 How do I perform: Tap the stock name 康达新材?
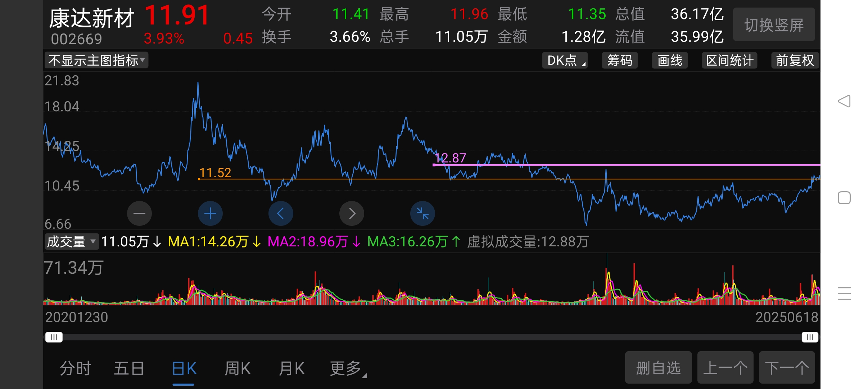click(x=91, y=18)
